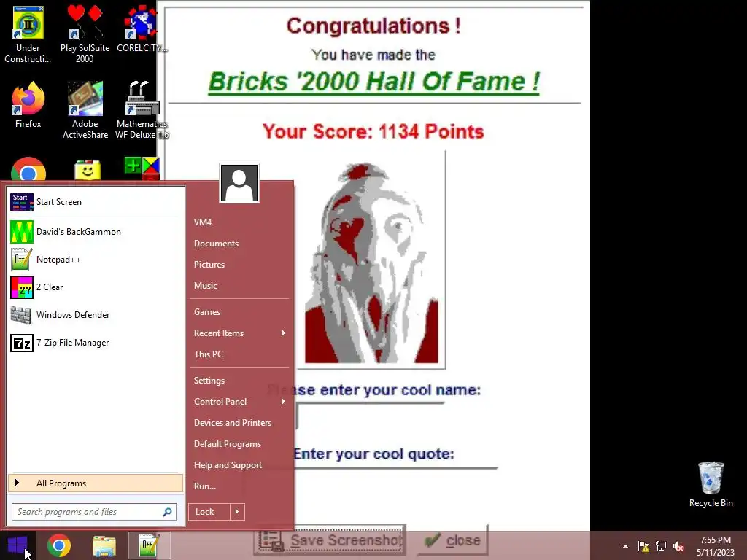The width and height of the screenshot is (747, 560).
Task: Expand the Control Panel submenu arrow
Action: coord(284,402)
